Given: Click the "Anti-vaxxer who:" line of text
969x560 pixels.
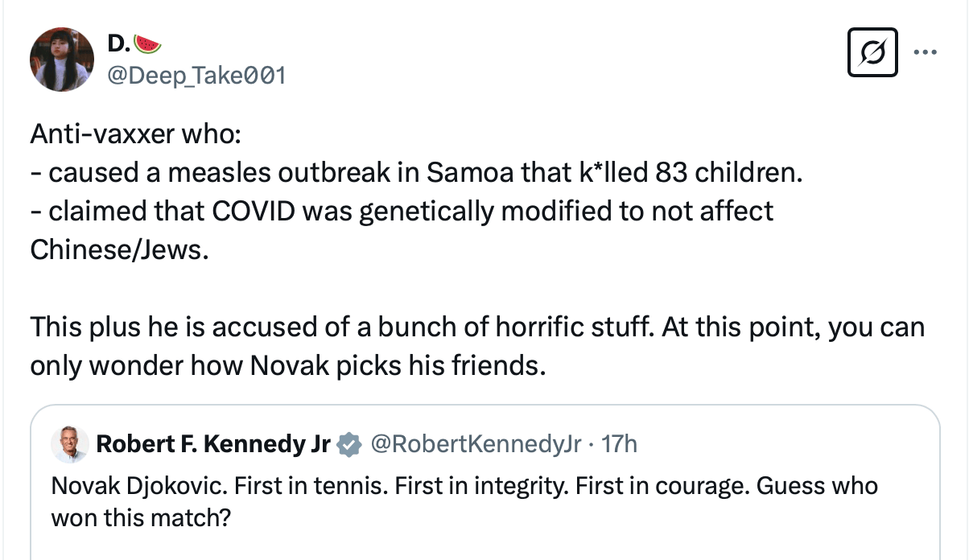Looking at the screenshot, I should tap(134, 134).
